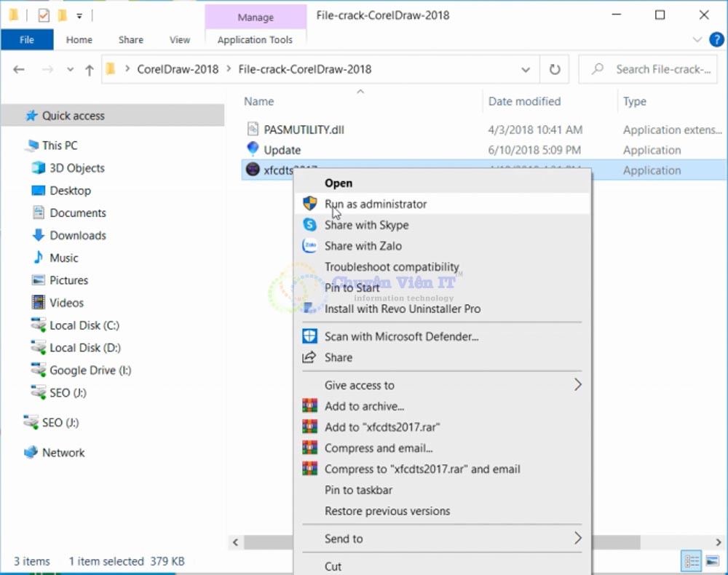The image size is (728, 575).
Task: Choose Share with Zalo from context menu
Action: 442,246
